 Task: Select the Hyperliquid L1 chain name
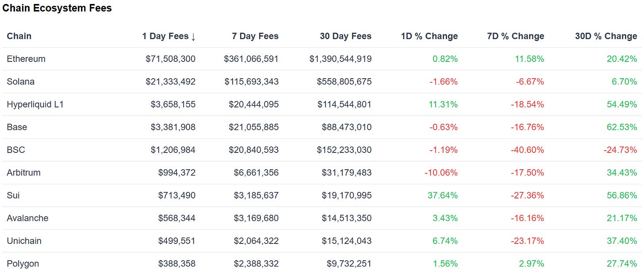pos(35,105)
